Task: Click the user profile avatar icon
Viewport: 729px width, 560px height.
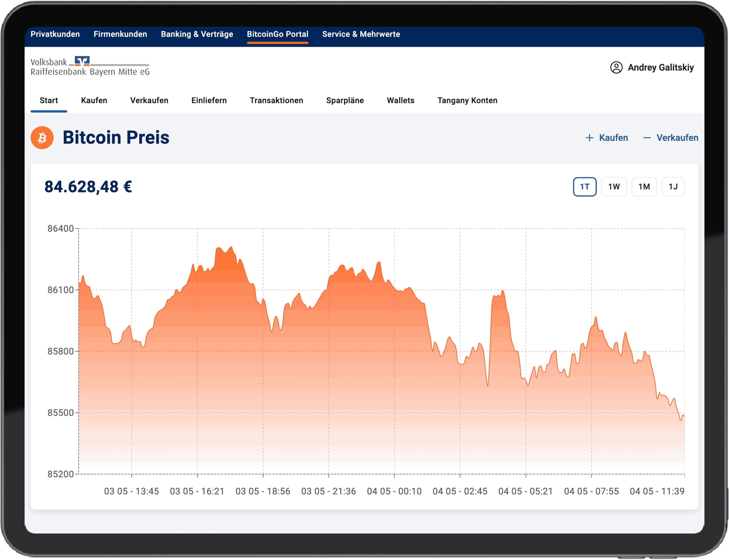Action: click(x=616, y=67)
